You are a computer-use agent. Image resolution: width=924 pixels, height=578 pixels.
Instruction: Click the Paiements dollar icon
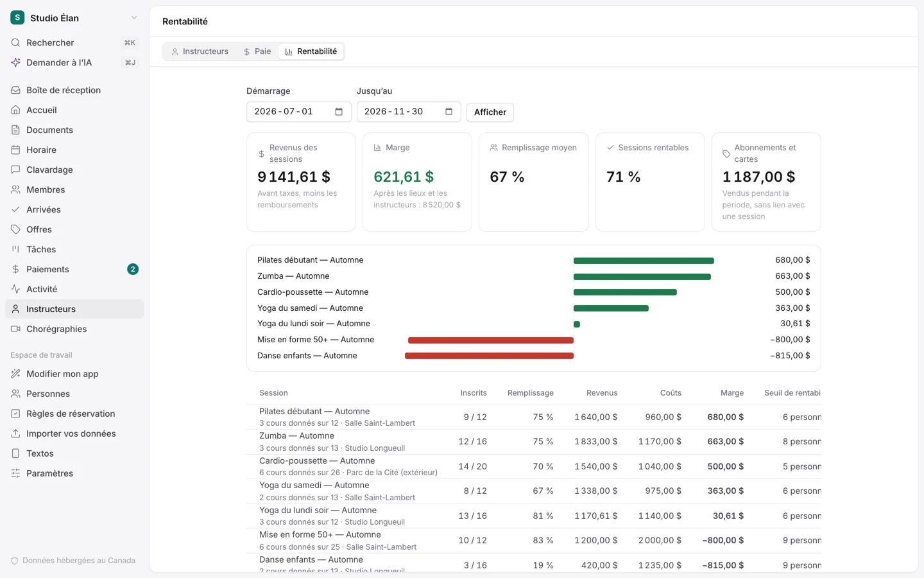click(x=15, y=269)
